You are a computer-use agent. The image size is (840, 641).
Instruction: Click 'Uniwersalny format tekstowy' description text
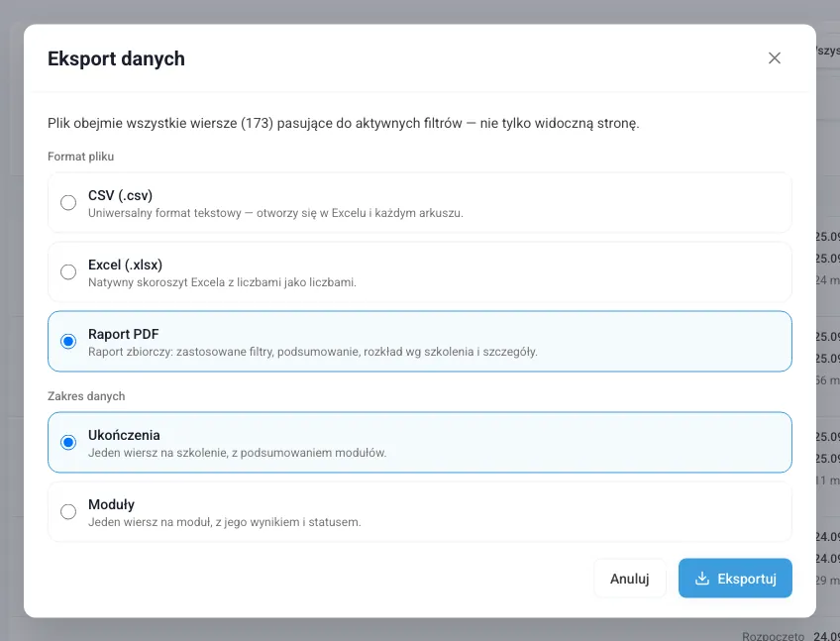(275, 213)
